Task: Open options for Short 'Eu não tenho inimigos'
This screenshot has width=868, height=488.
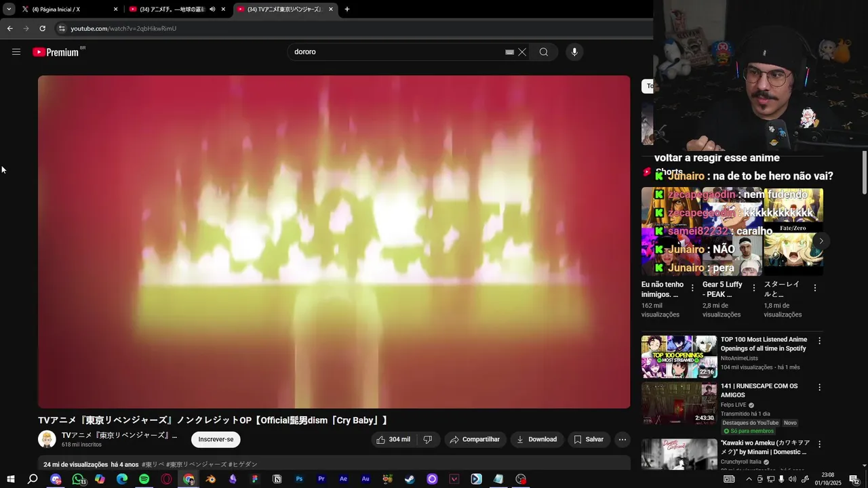Action: (692, 288)
